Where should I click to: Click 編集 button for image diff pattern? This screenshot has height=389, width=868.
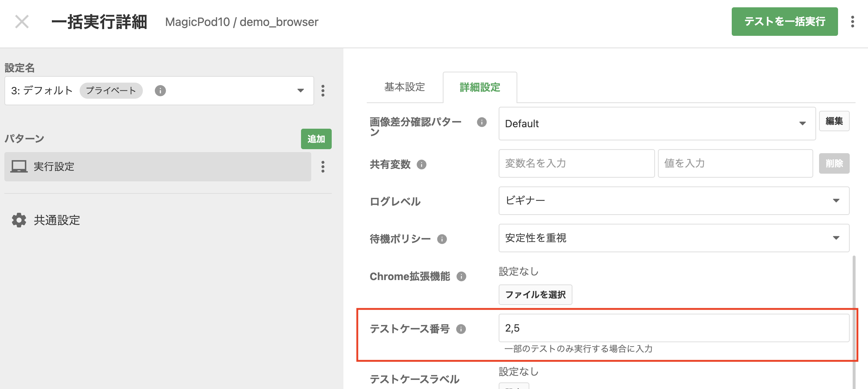834,121
